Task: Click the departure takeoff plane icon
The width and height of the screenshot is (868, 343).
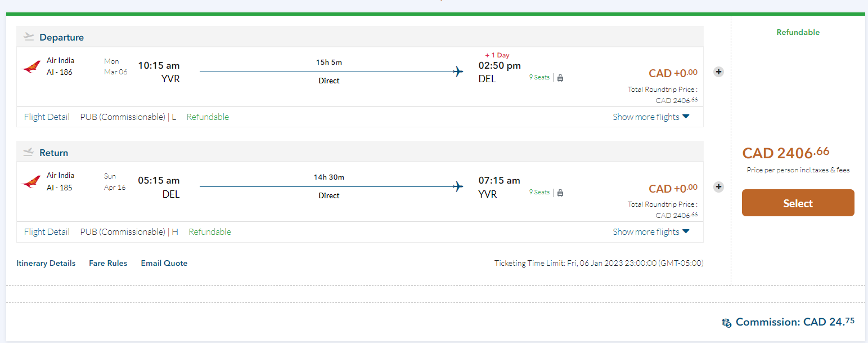Action: point(29,37)
